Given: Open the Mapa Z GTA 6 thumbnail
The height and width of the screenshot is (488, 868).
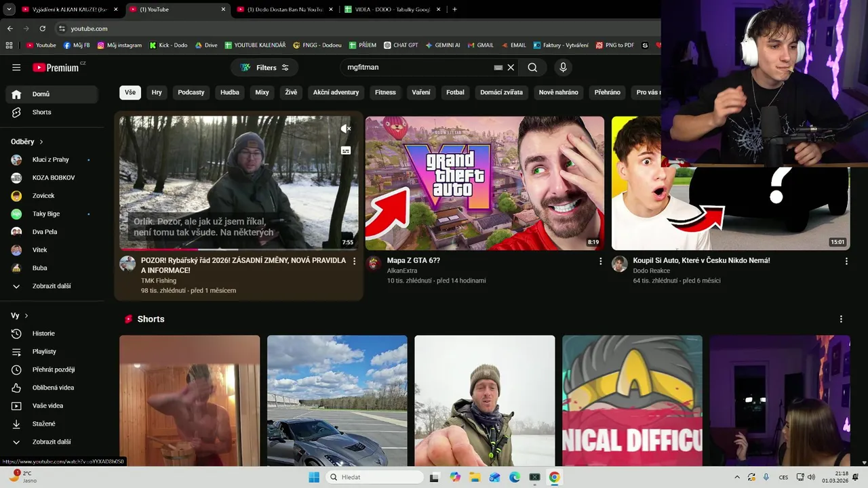Looking at the screenshot, I should pos(485,183).
